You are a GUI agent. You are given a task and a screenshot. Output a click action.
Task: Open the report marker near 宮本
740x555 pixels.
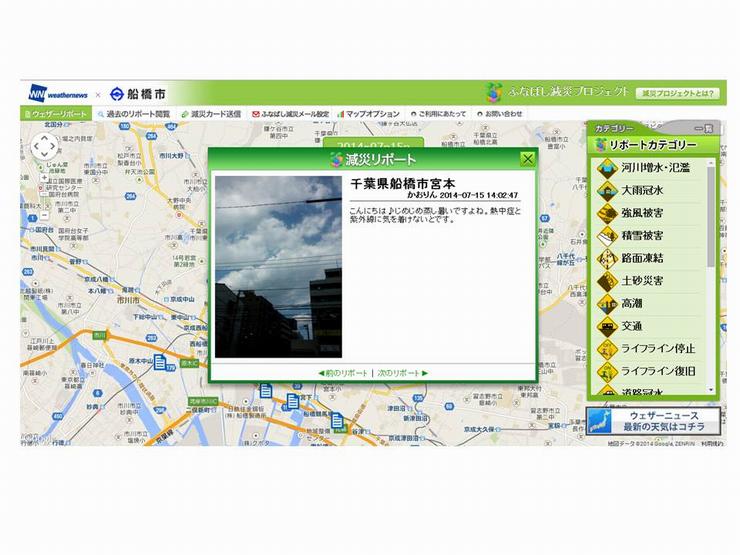coord(293,402)
